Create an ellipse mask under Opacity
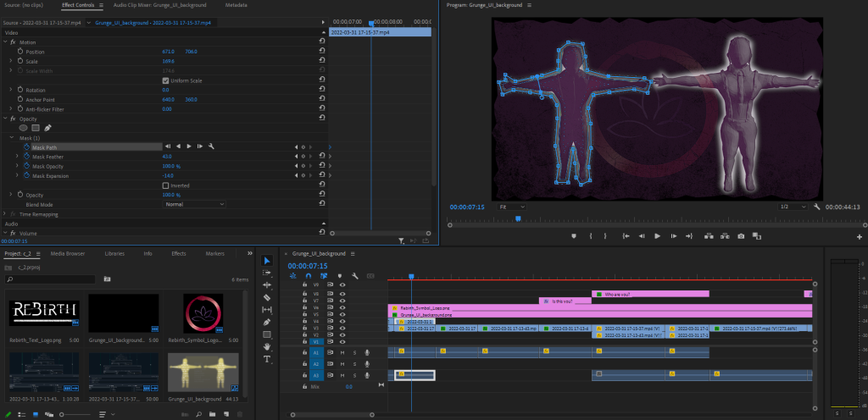 24,127
